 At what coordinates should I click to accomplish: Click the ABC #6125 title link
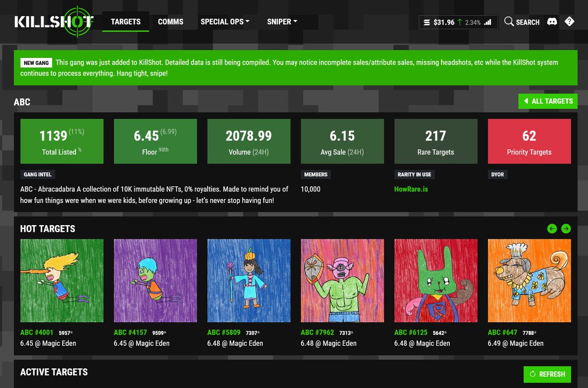(411, 332)
